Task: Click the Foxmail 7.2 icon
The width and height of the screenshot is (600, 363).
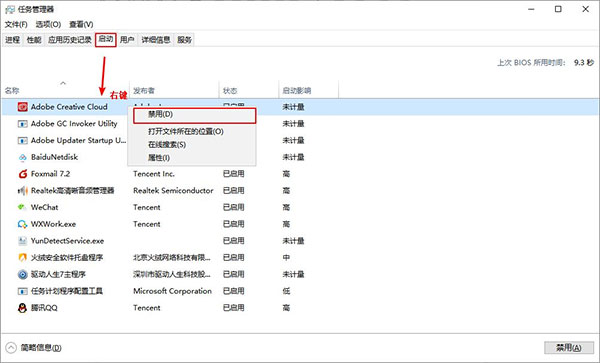Action: coord(23,174)
